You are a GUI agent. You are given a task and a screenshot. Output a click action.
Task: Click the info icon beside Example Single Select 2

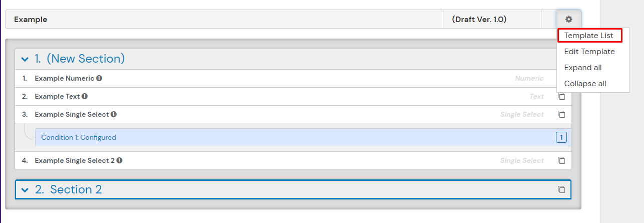(120, 160)
